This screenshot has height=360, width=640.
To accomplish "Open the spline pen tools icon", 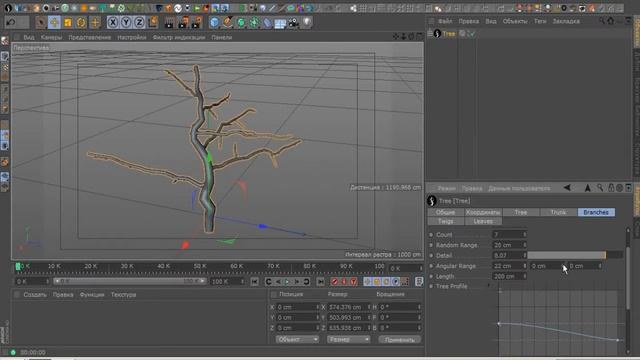I will click(x=228, y=22).
